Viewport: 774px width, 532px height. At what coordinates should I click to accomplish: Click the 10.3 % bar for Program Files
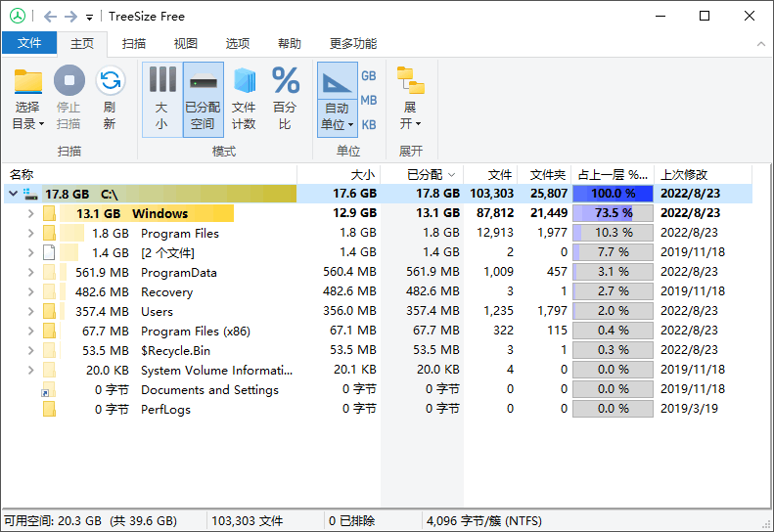pyautogui.click(x=613, y=233)
